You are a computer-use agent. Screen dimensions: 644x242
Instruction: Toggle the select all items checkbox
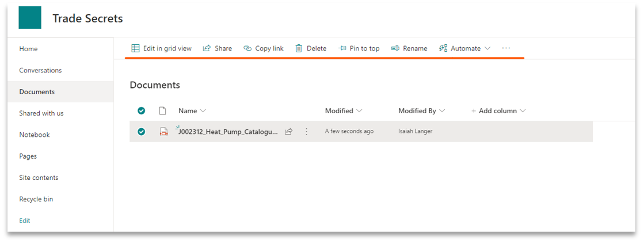point(142,111)
